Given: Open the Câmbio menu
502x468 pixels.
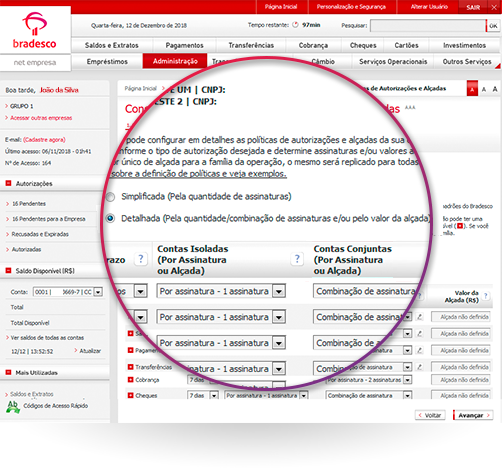Looking at the screenshot, I should click(x=323, y=61).
